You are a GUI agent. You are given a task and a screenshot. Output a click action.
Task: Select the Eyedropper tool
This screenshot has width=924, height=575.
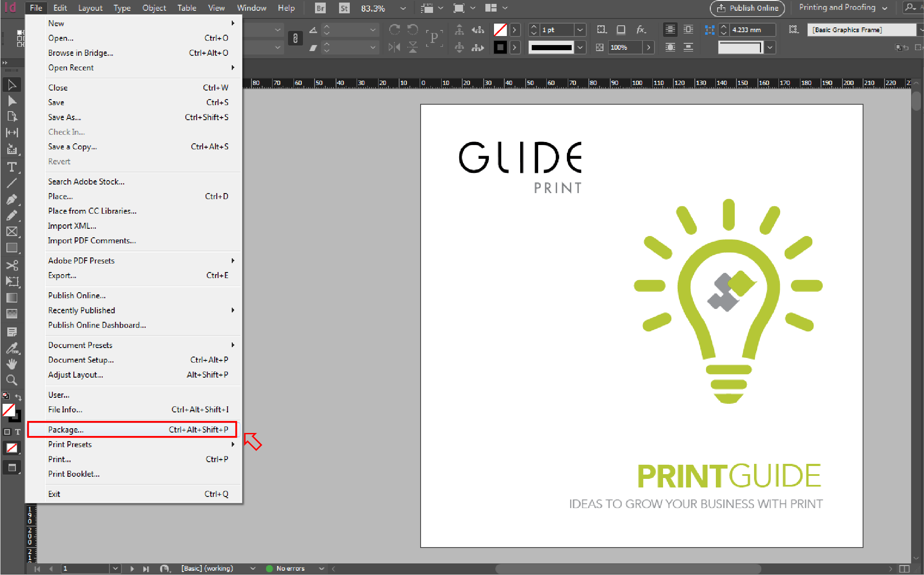coord(12,348)
